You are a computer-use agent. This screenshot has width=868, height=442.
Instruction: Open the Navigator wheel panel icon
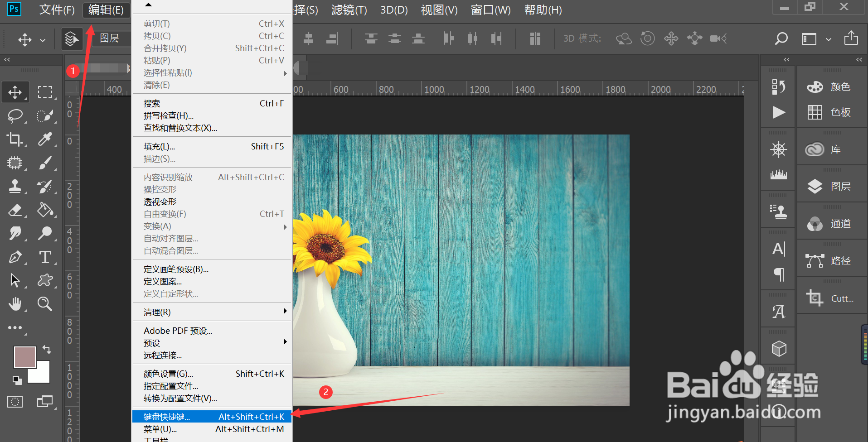click(x=778, y=149)
